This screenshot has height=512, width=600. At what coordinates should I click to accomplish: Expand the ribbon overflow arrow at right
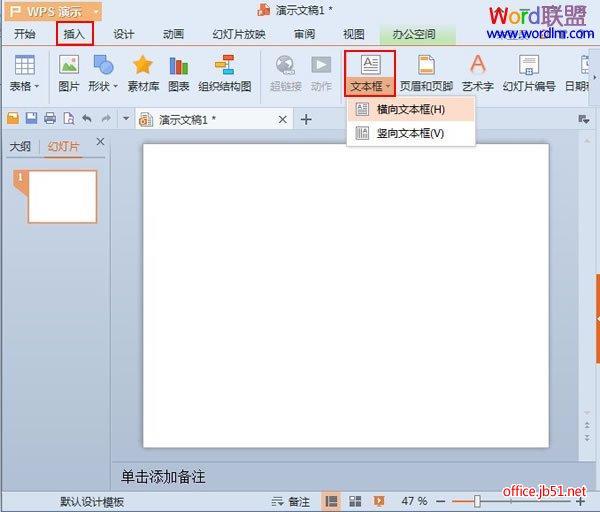coord(595,77)
